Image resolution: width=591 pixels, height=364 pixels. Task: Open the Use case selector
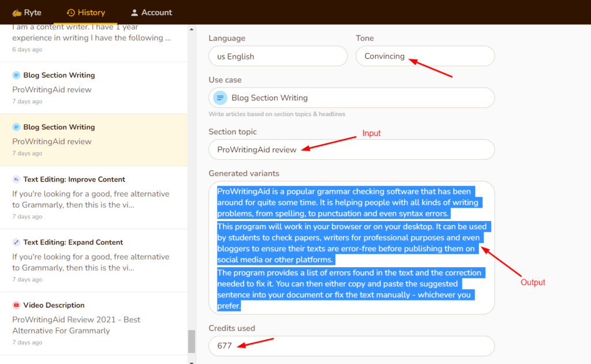[351, 97]
